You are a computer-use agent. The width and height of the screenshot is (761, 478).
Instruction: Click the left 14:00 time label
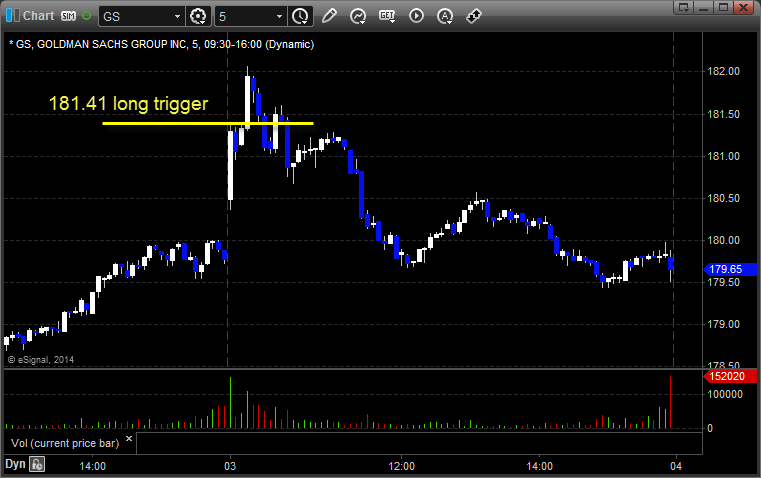(x=92, y=466)
